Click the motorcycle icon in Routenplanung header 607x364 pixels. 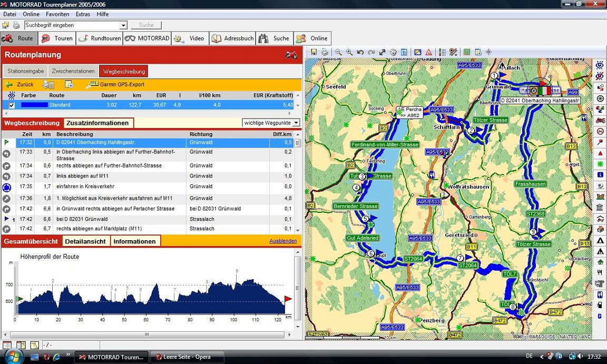click(x=291, y=55)
